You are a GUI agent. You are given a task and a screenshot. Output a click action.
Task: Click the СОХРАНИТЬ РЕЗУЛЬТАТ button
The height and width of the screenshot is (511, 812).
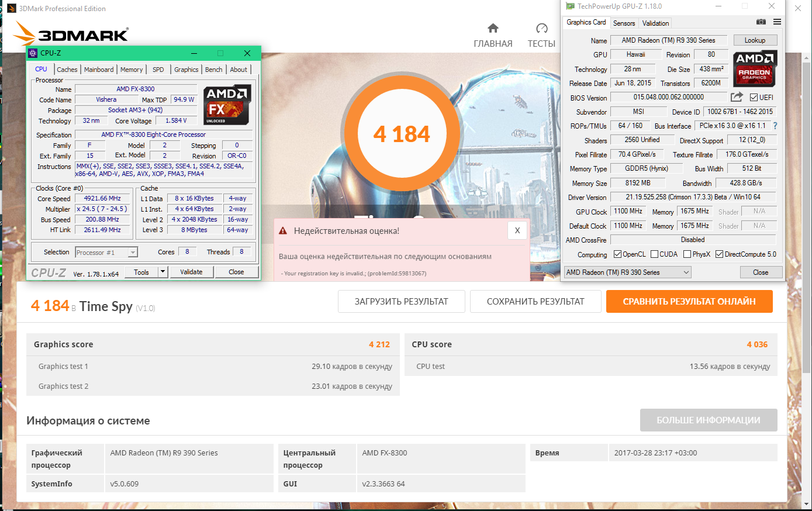pos(535,302)
